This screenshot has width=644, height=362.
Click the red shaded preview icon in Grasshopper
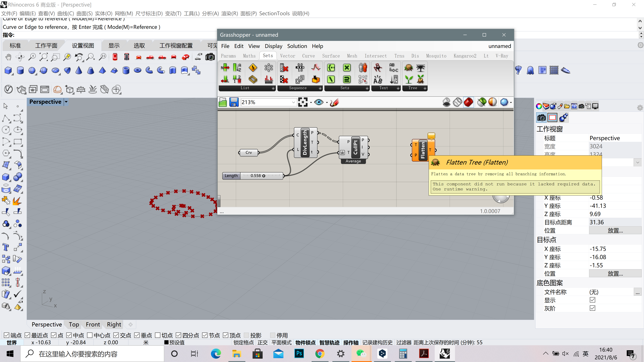[469, 102]
